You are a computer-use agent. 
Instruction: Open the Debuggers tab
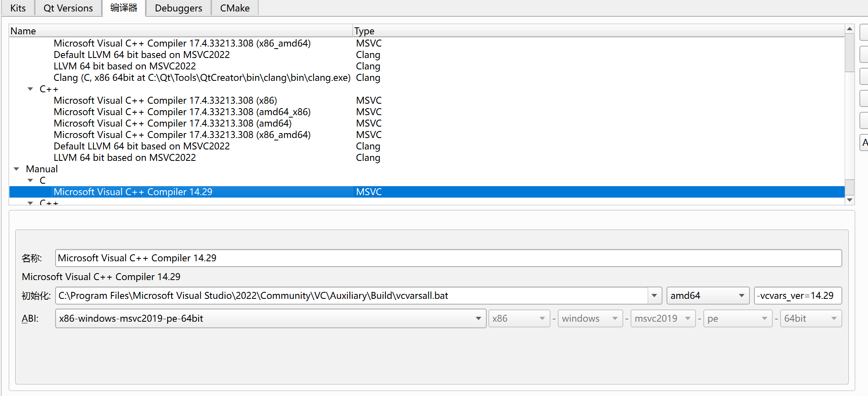pos(178,8)
